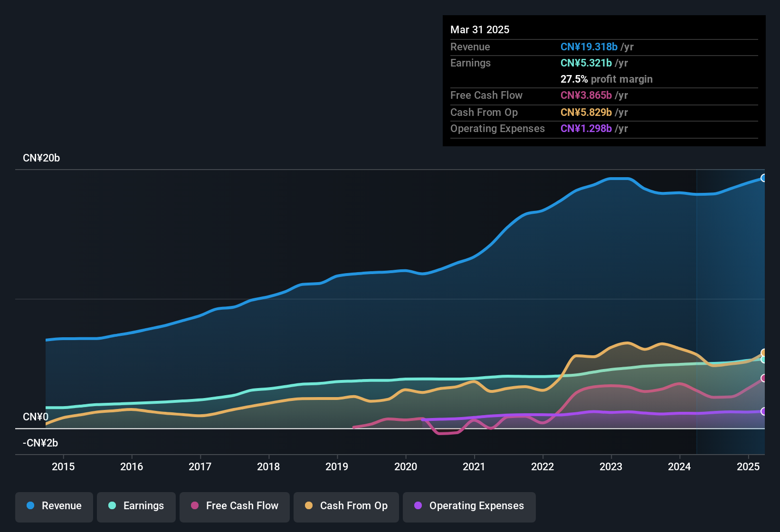This screenshot has width=780, height=532.
Task: Toggle the Operating Expenses series off
Action: [x=469, y=506]
